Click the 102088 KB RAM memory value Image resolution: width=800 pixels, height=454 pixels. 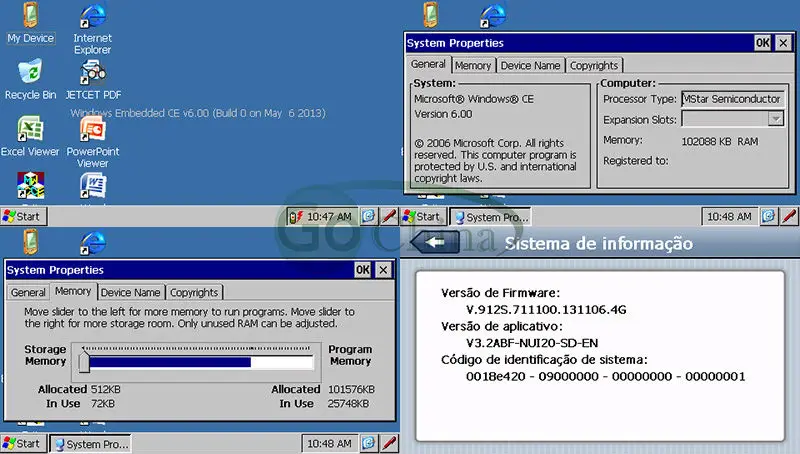tap(719, 141)
